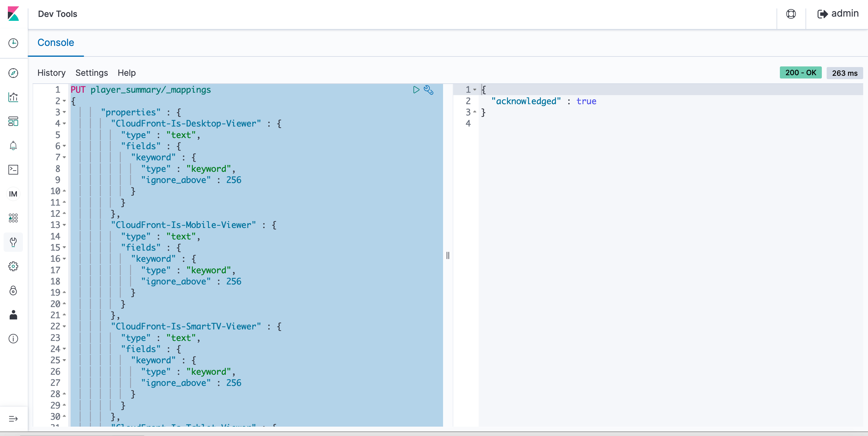This screenshot has width=868, height=436.
Task: Click the true value in the response
Action: (586, 101)
